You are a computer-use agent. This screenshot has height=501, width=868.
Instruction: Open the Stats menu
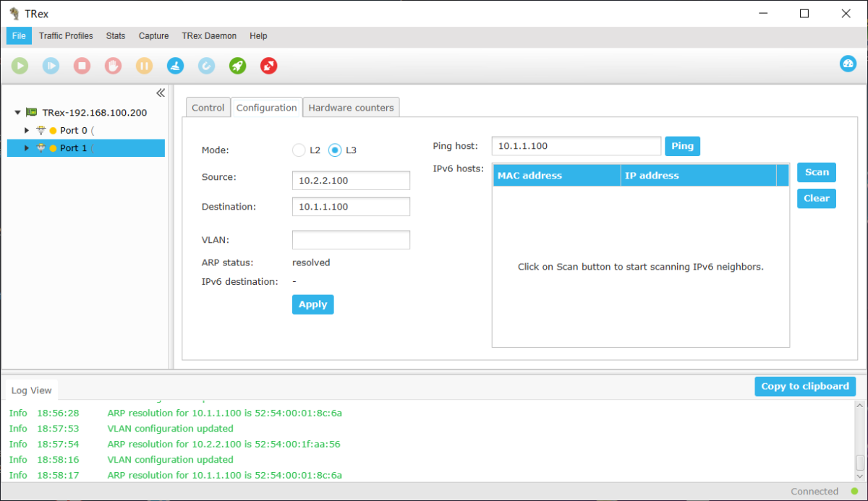[116, 36]
